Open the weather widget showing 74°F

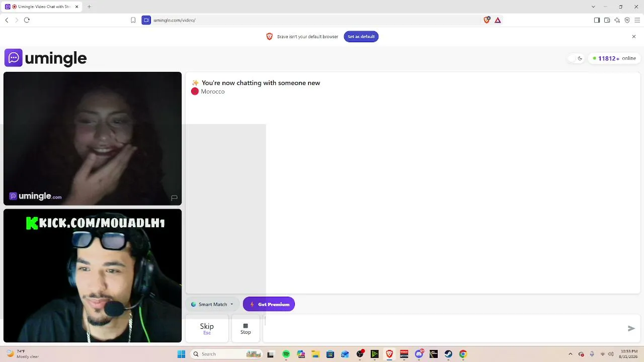23,354
